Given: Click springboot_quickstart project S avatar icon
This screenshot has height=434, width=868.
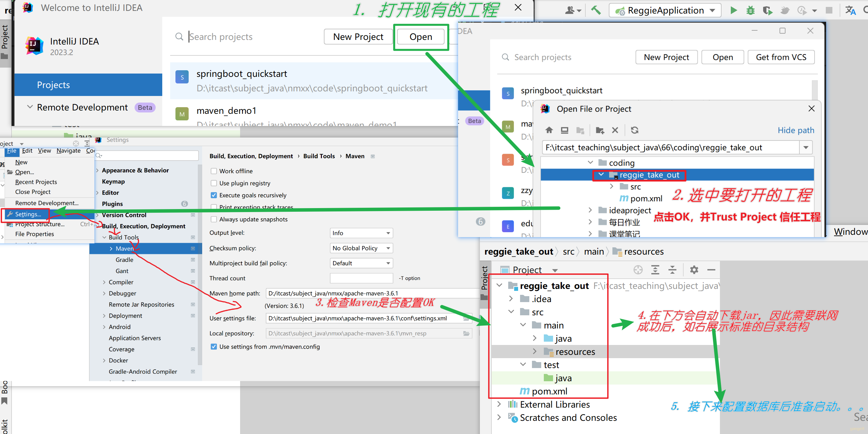Looking at the screenshot, I should click(182, 77).
